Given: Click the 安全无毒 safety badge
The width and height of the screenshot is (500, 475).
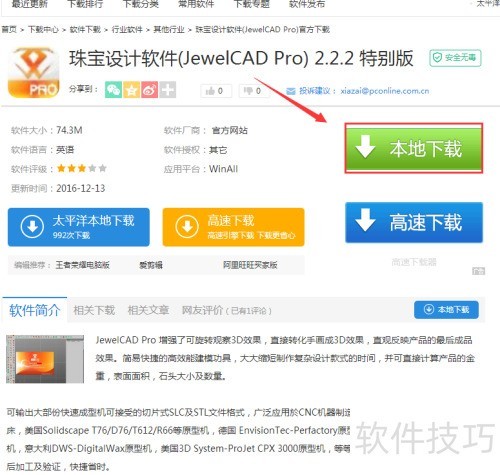Looking at the screenshot, I should point(455,58).
